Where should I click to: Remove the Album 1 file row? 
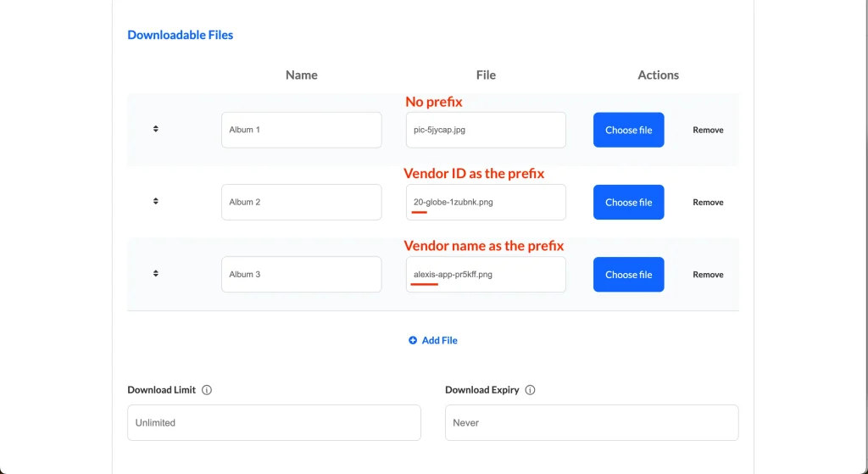[x=708, y=130]
